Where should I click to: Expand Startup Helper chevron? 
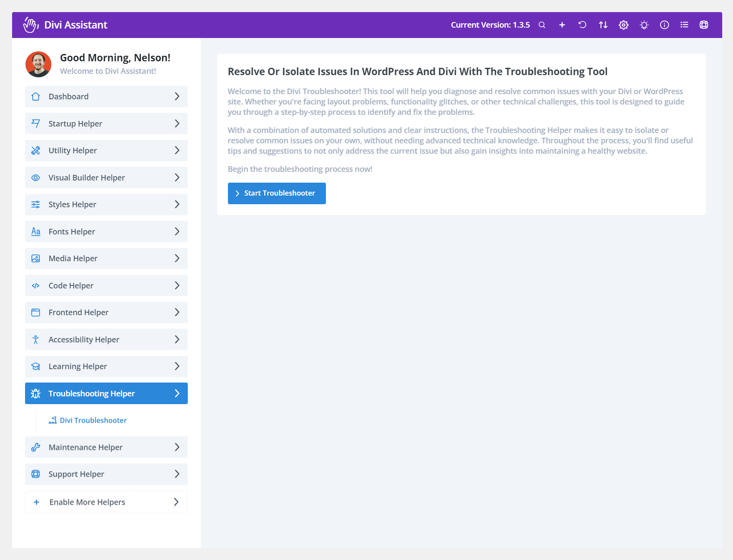(177, 123)
